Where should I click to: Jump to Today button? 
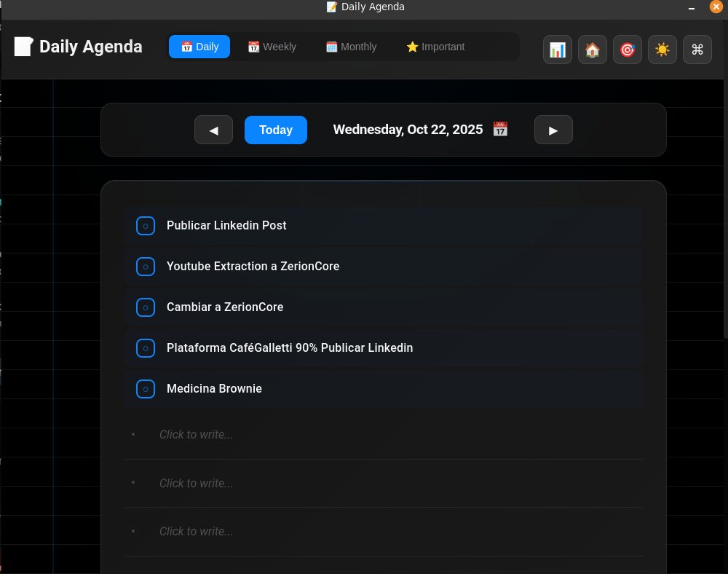click(x=276, y=130)
